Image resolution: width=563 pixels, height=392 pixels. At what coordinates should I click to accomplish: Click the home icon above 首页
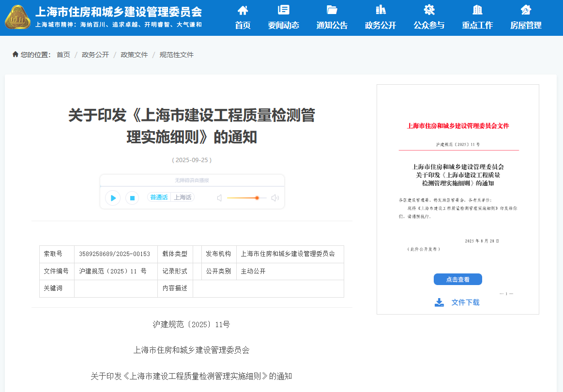(x=243, y=10)
